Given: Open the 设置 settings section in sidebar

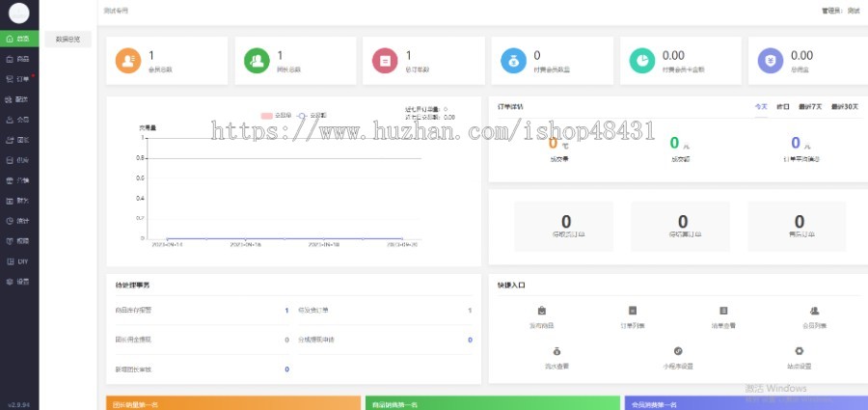Looking at the screenshot, I should tap(19, 282).
